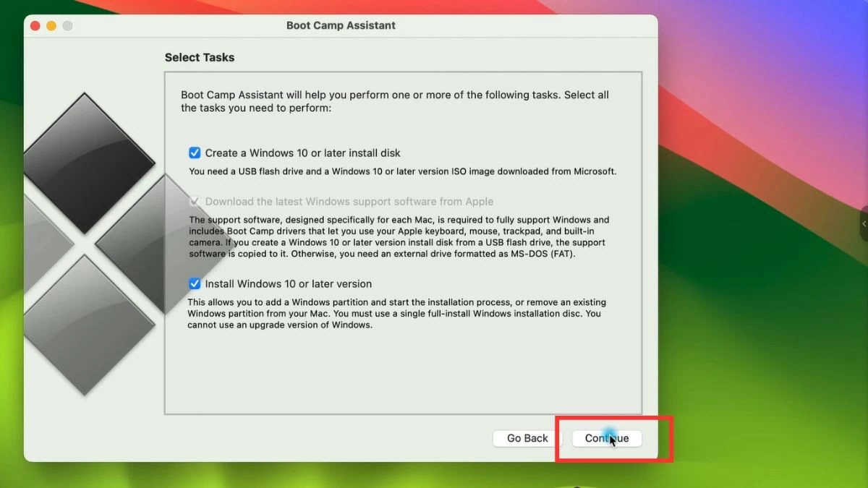Toggle Download latest Windows support software checkbox
868x488 pixels.
pos(195,202)
